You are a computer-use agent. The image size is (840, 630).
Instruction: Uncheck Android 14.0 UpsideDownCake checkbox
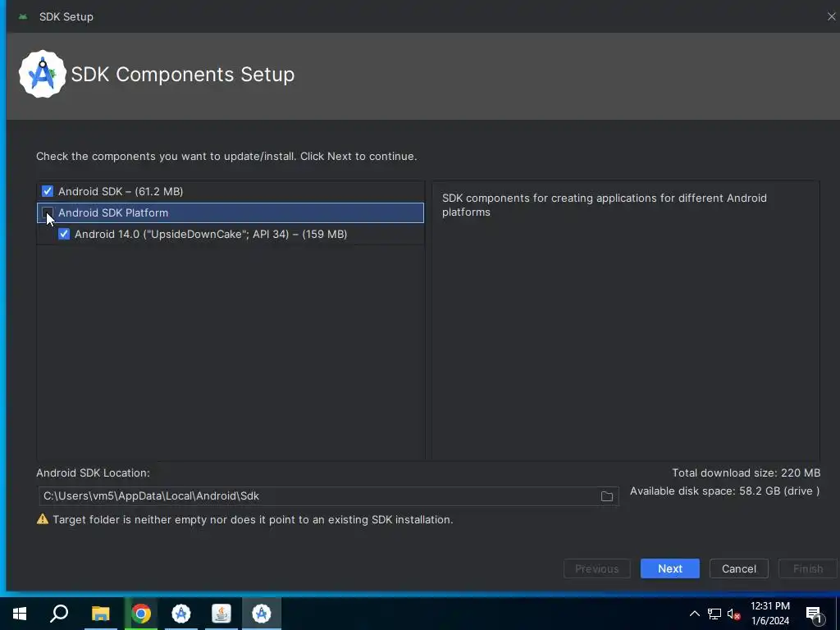tap(64, 234)
